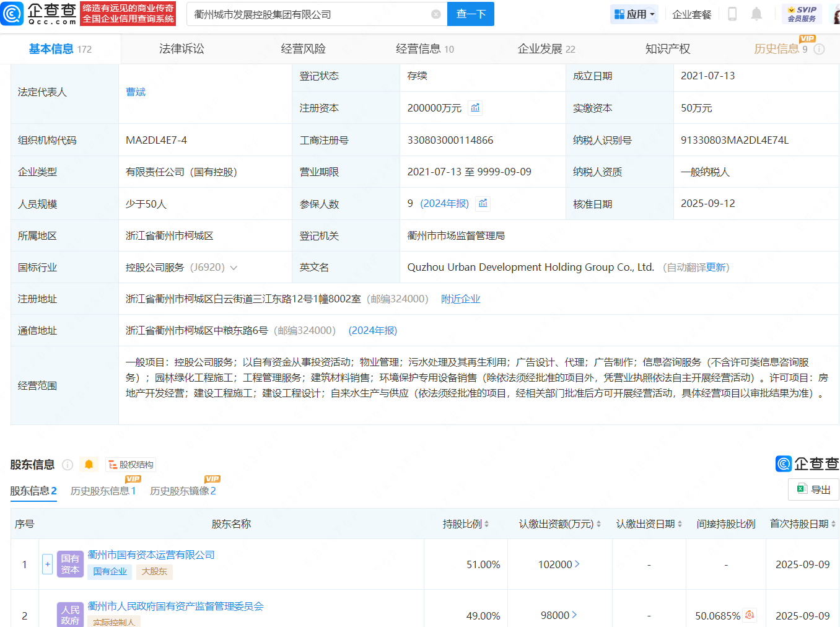Clear the search box with the X icon
Screen dimensions: 840x627
point(436,14)
